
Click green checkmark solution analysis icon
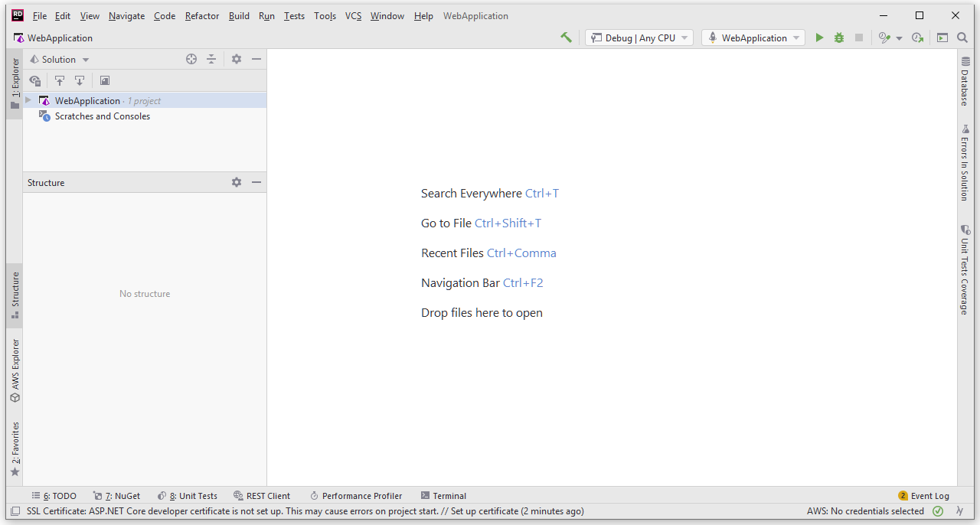[x=938, y=511]
